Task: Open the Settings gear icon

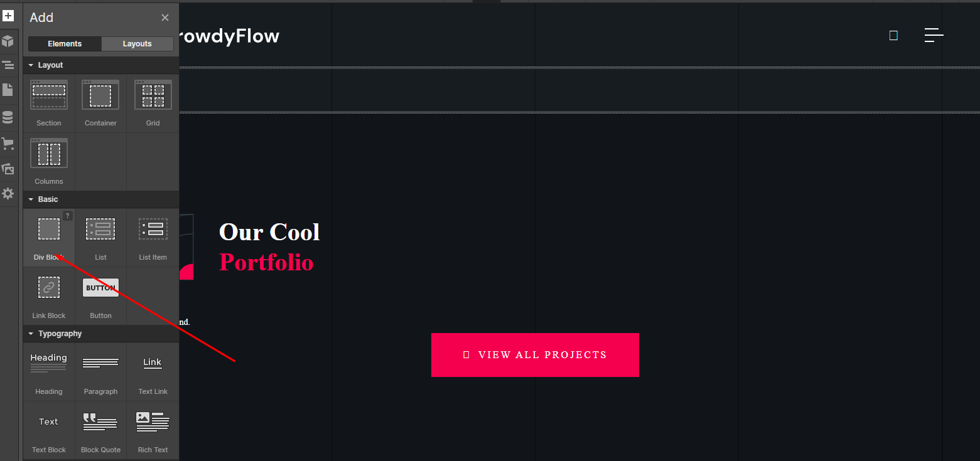Action: coord(8,194)
